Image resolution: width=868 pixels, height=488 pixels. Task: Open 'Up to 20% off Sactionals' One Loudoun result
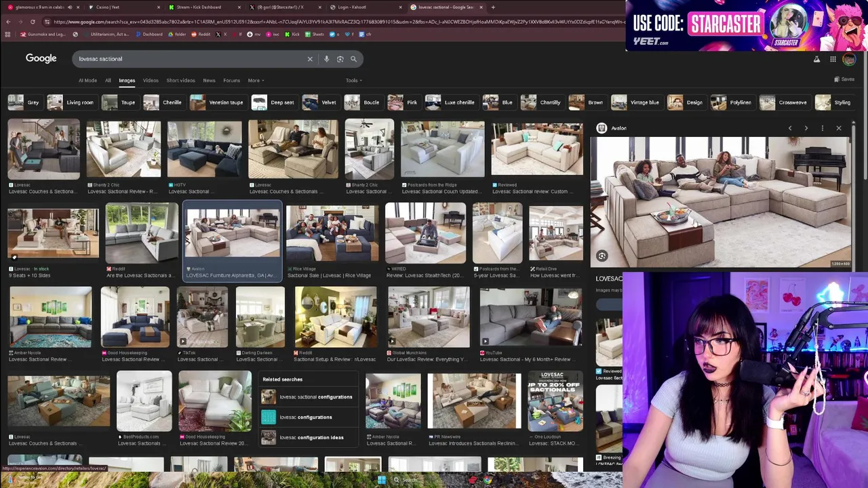[x=555, y=401]
